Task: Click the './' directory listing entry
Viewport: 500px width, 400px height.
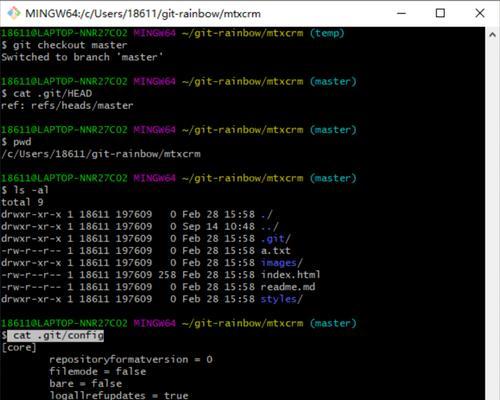Action: click(136, 214)
